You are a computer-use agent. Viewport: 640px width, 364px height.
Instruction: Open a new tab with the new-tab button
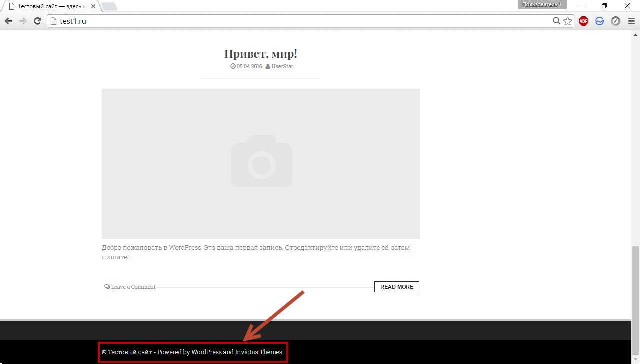[x=109, y=6]
